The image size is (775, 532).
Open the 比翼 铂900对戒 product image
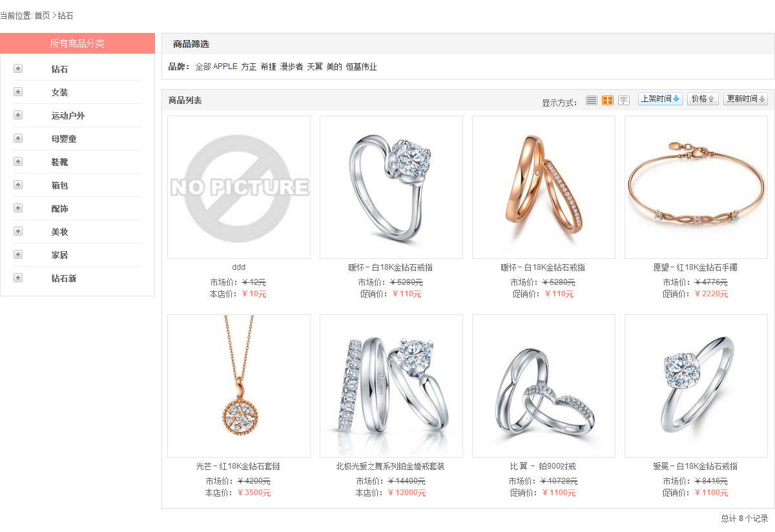click(544, 386)
